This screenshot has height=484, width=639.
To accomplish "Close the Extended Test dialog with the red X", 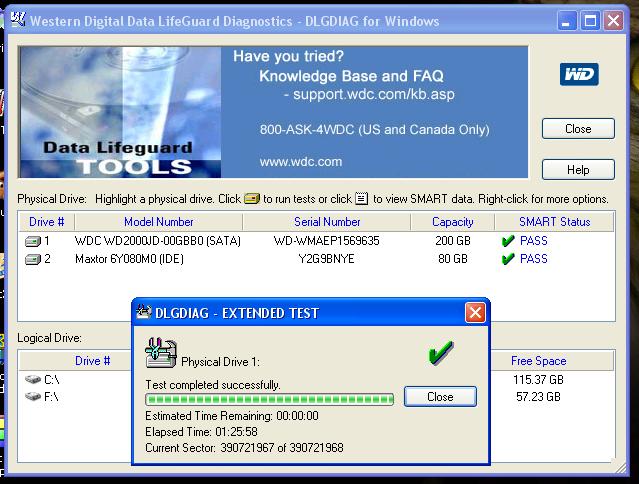I will pyautogui.click(x=475, y=313).
